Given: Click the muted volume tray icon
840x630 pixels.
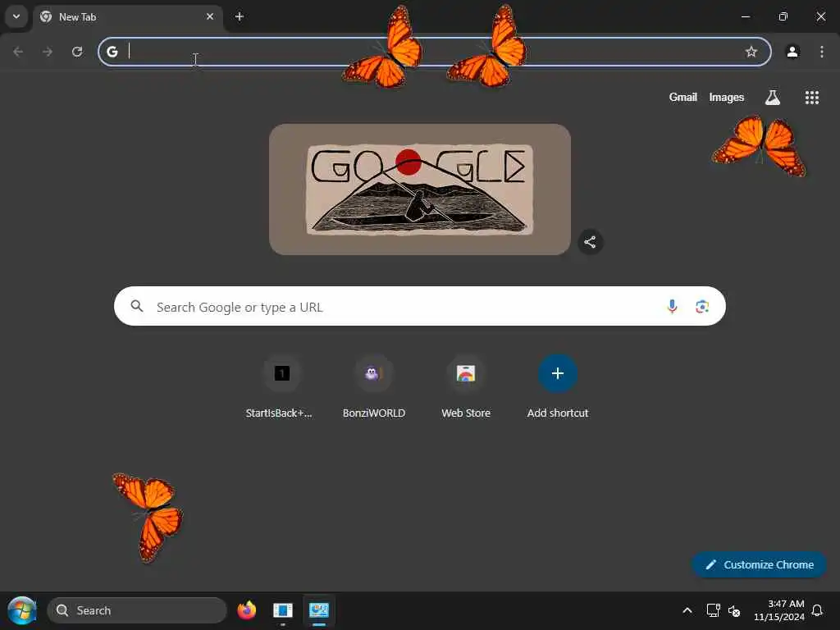Looking at the screenshot, I should coord(734,610).
